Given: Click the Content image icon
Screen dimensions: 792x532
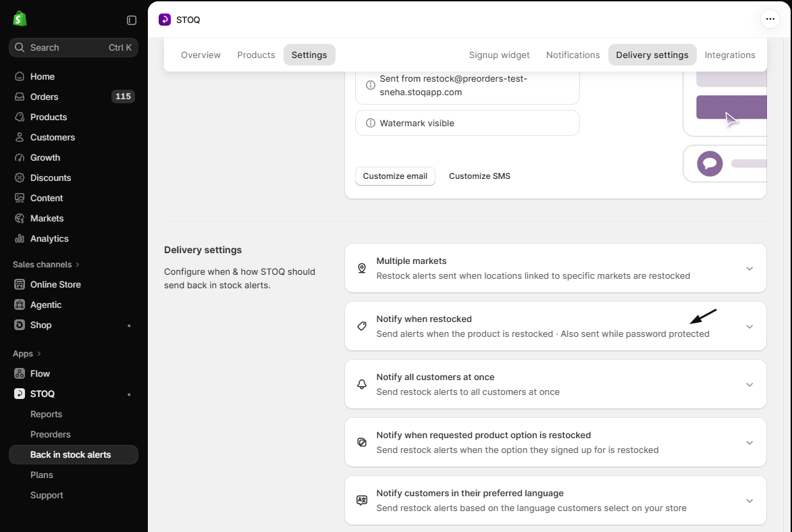Looking at the screenshot, I should pos(20,198).
